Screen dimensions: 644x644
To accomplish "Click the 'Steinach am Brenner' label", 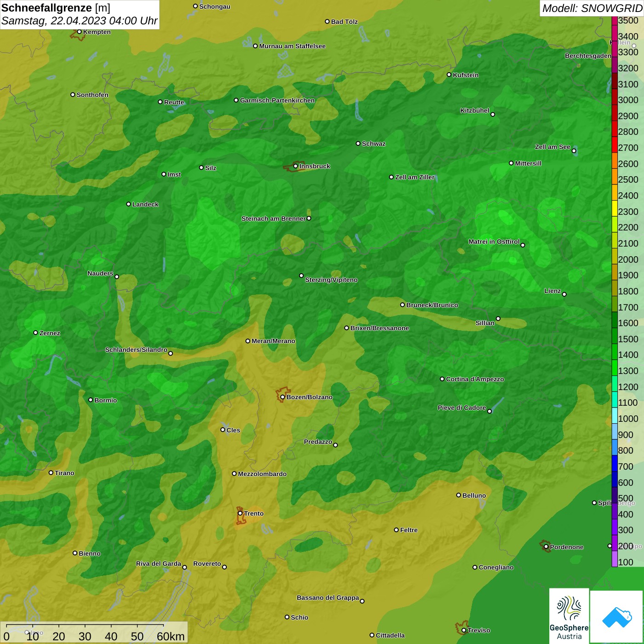I will [273, 218].
